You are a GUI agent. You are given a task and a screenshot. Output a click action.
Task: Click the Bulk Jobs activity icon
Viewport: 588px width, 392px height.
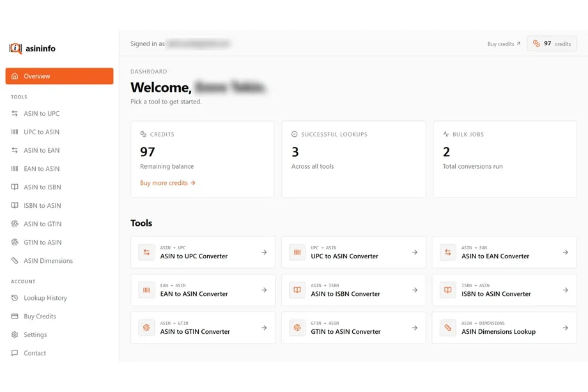pos(446,134)
